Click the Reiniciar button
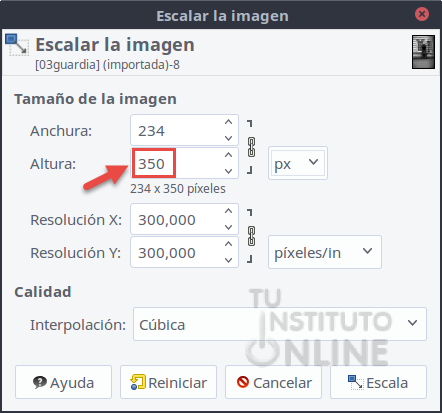The image size is (442, 413). pyautogui.click(x=168, y=382)
